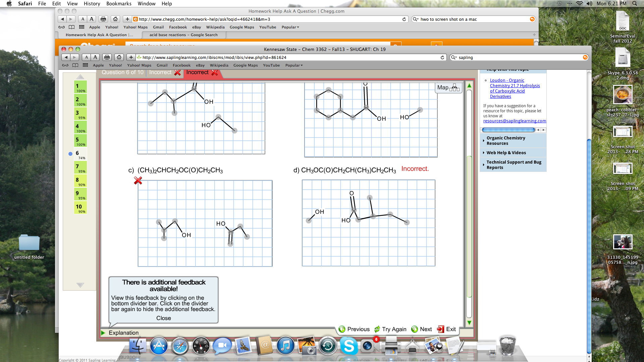The height and width of the screenshot is (362, 644).
Task: Go to Next question
Action: click(421, 329)
